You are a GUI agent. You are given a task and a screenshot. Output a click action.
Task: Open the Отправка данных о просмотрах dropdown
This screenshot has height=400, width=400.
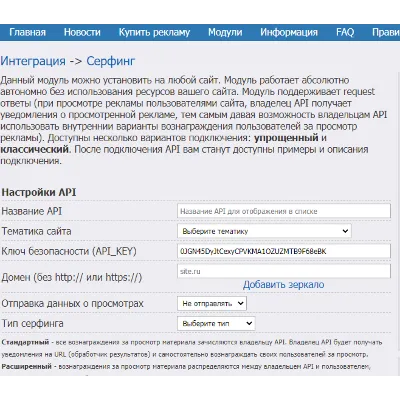pos(212,303)
